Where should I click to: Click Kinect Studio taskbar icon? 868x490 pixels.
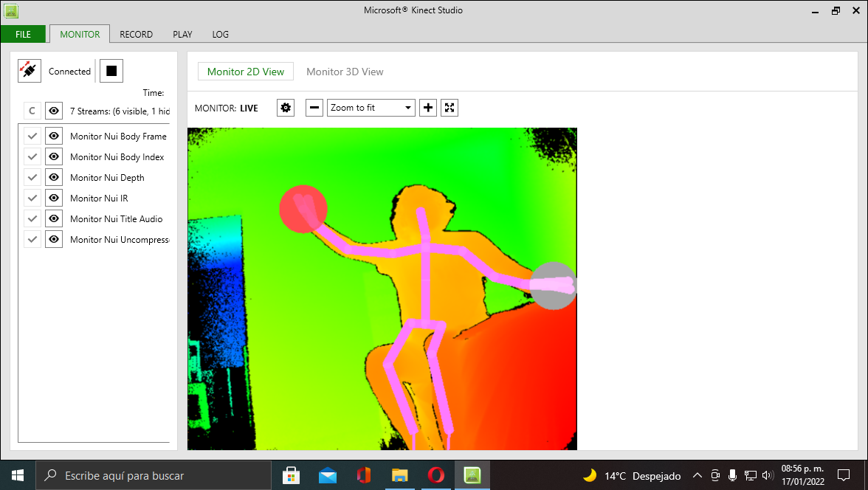pyautogui.click(x=472, y=475)
